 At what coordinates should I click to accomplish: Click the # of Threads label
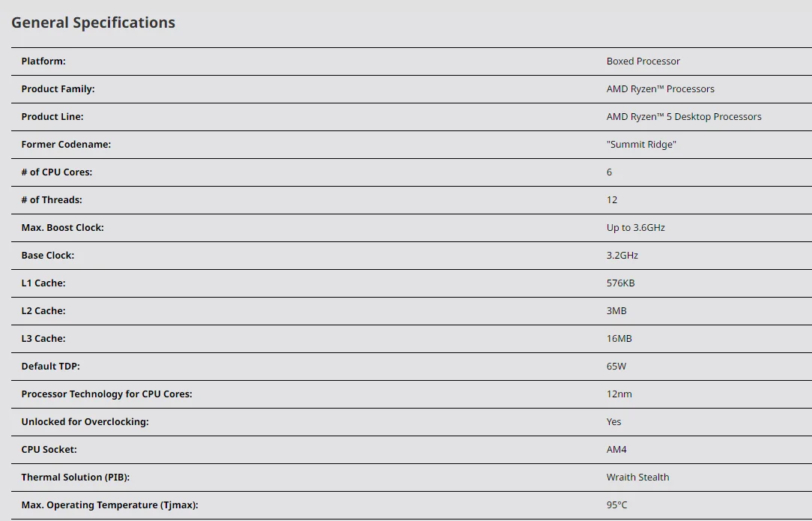(x=52, y=200)
